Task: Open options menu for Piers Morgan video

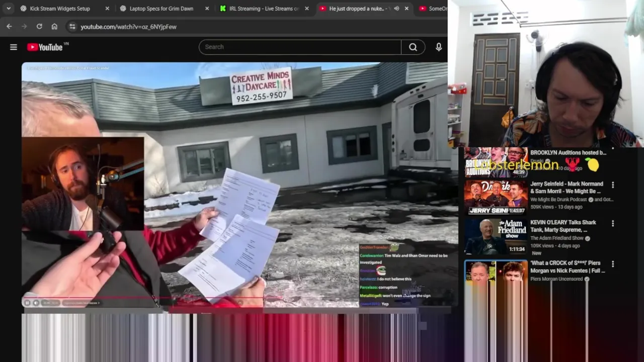Action: tap(613, 264)
